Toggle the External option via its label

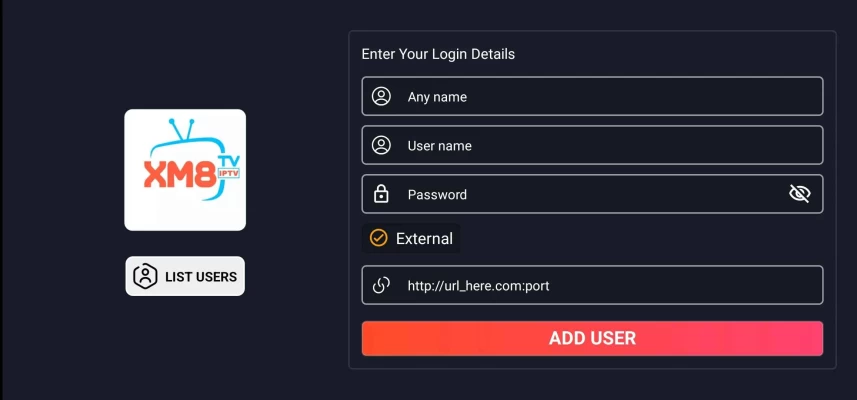click(x=424, y=239)
